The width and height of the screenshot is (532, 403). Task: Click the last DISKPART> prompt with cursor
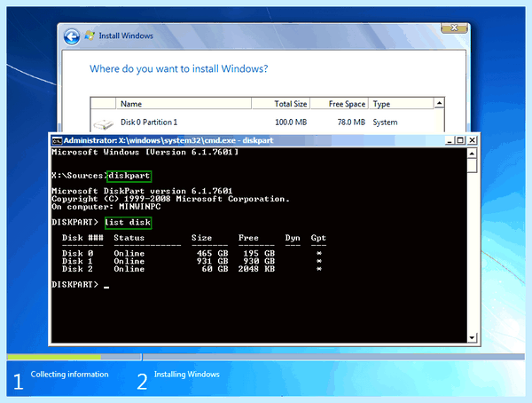(x=81, y=284)
